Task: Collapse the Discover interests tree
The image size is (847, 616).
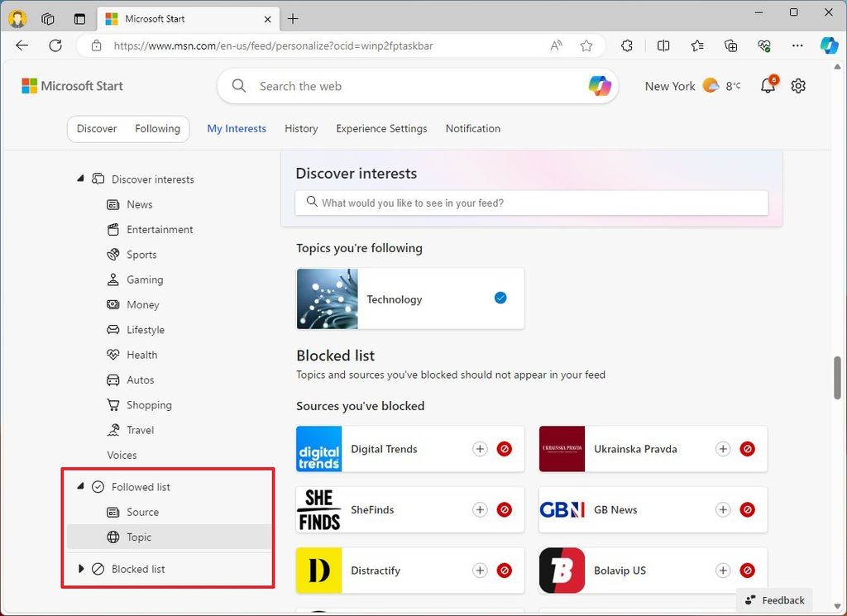Action: pos(80,178)
